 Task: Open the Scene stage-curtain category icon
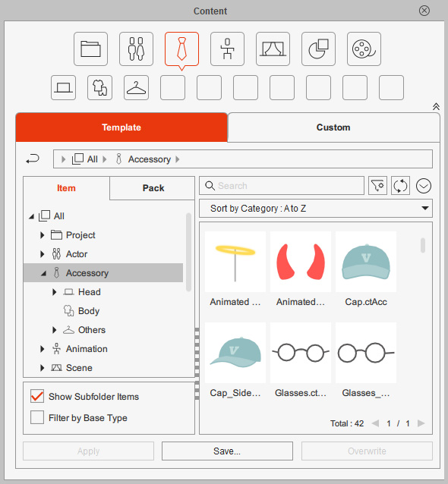point(273,49)
